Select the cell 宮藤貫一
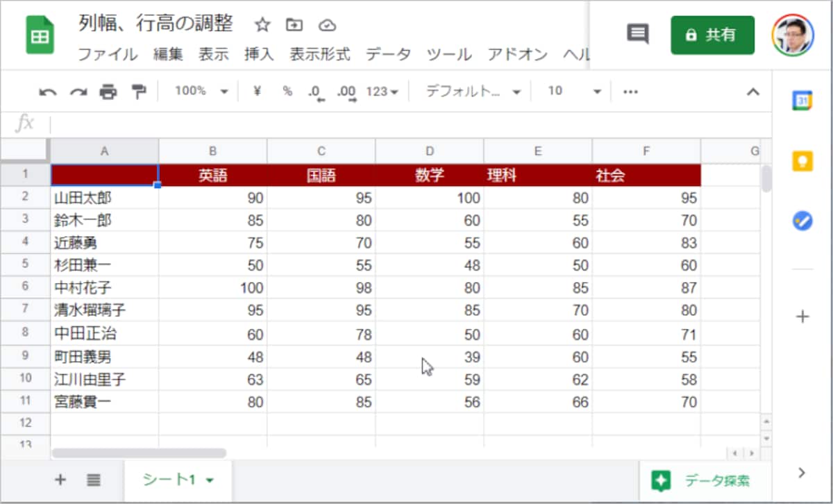Screen dimensions: 833x504 104,401
